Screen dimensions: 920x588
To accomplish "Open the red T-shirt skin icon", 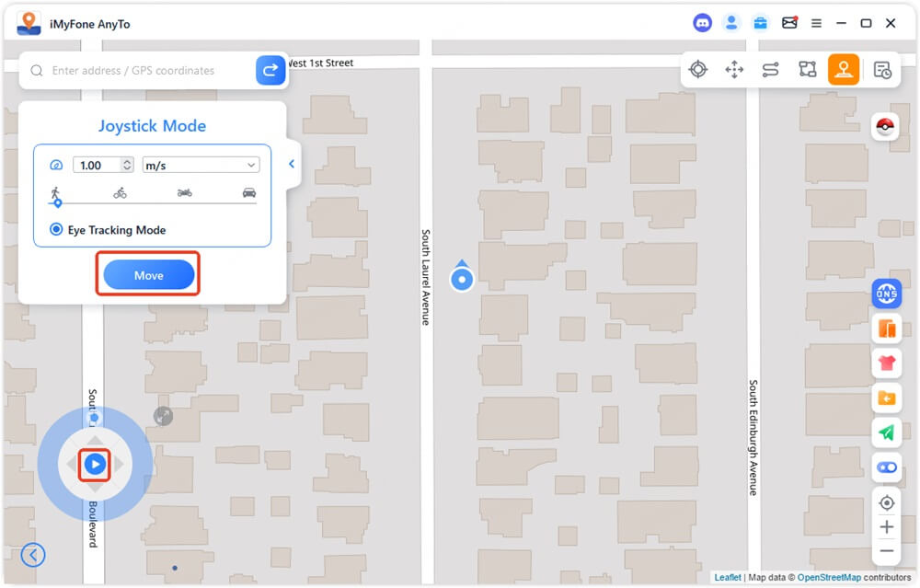I will (x=887, y=363).
